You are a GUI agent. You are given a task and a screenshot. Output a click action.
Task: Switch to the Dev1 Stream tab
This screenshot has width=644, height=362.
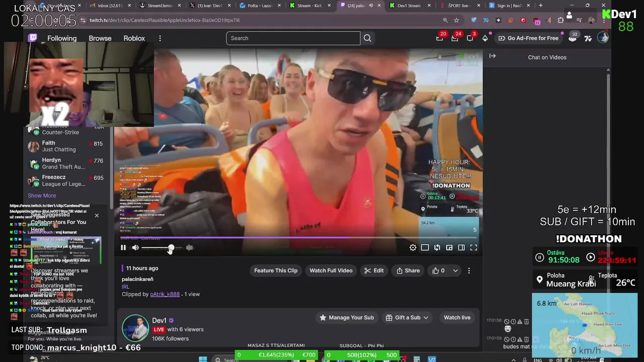[x=411, y=6]
